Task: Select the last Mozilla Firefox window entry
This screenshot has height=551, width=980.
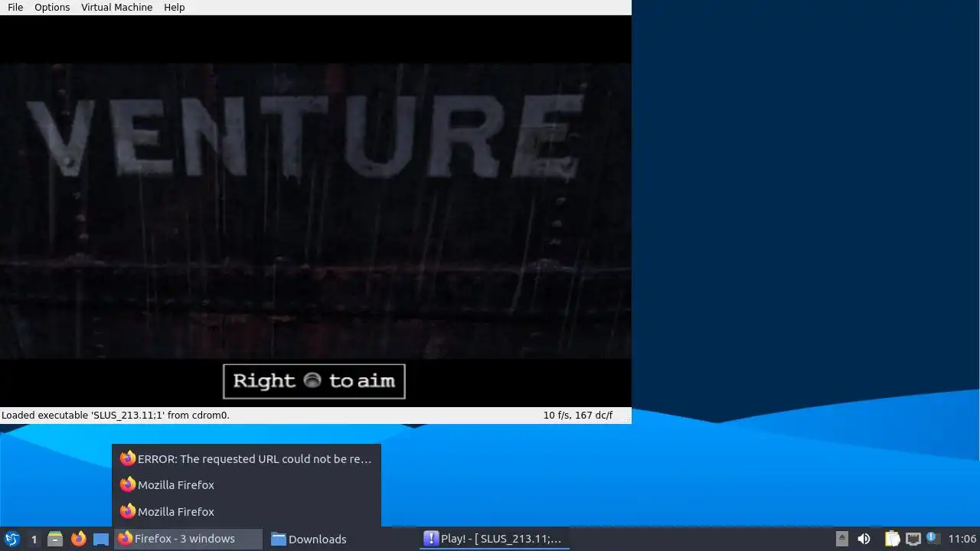Action: click(246, 511)
